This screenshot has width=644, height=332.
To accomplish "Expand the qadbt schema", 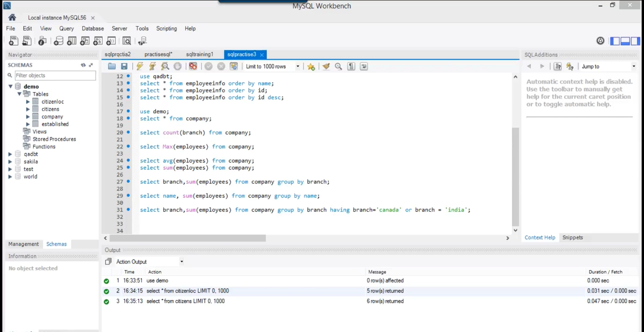I will [10, 154].
